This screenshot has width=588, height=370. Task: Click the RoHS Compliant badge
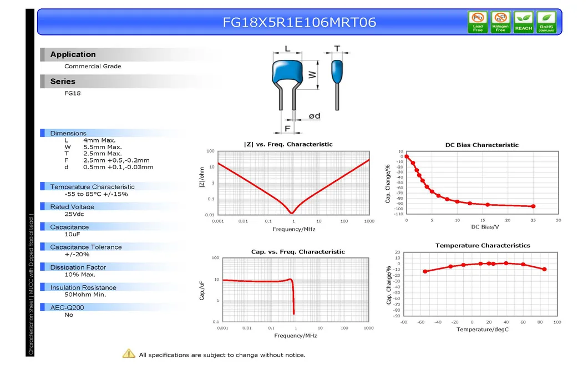(x=546, y=22)
